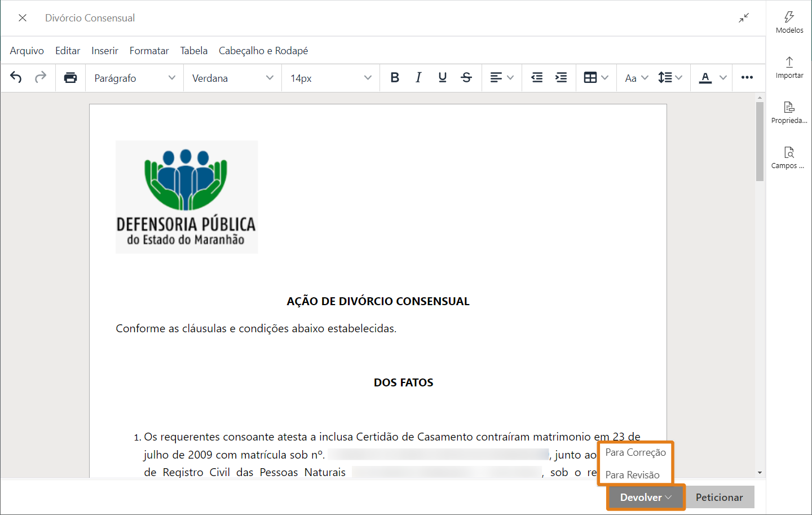
Task: Redo the last undone edit
Action: 41,78
